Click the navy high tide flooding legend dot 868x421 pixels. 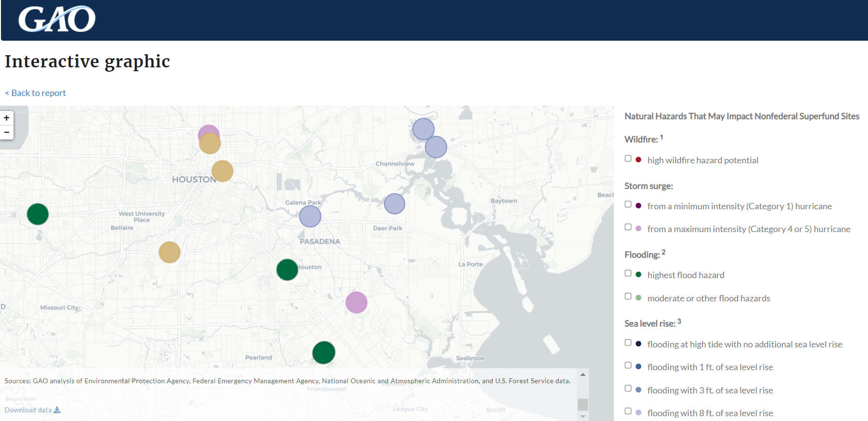(638, 344)
